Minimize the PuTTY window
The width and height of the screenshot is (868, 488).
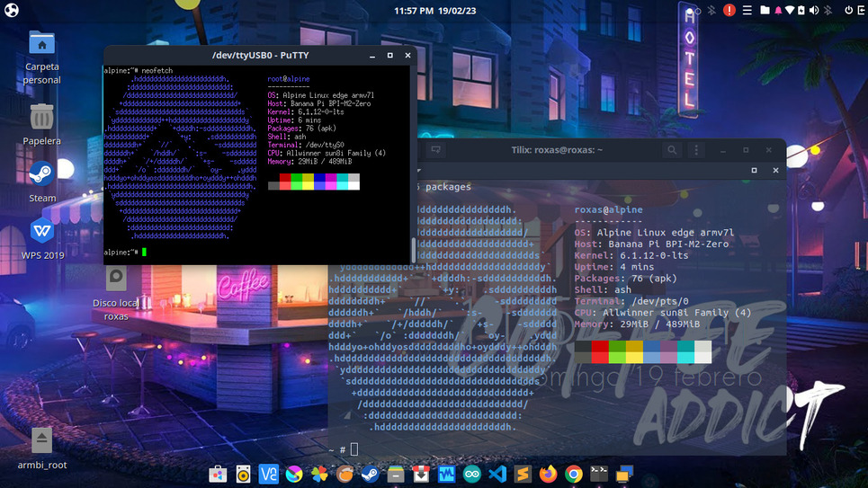coord(372,56)
